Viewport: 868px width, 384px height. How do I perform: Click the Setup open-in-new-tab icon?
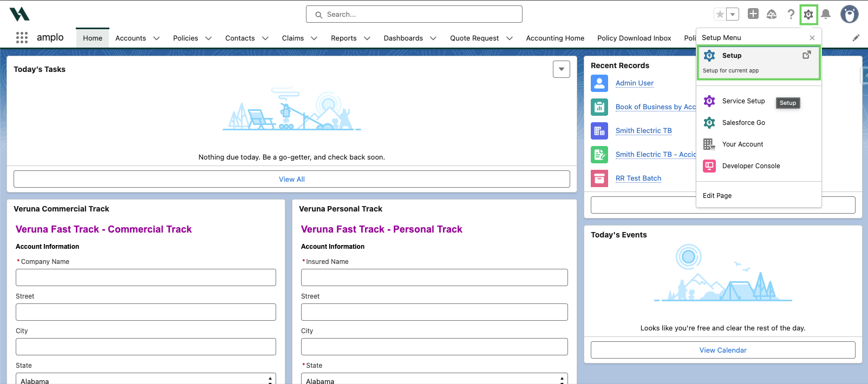[x=806, y=55]
